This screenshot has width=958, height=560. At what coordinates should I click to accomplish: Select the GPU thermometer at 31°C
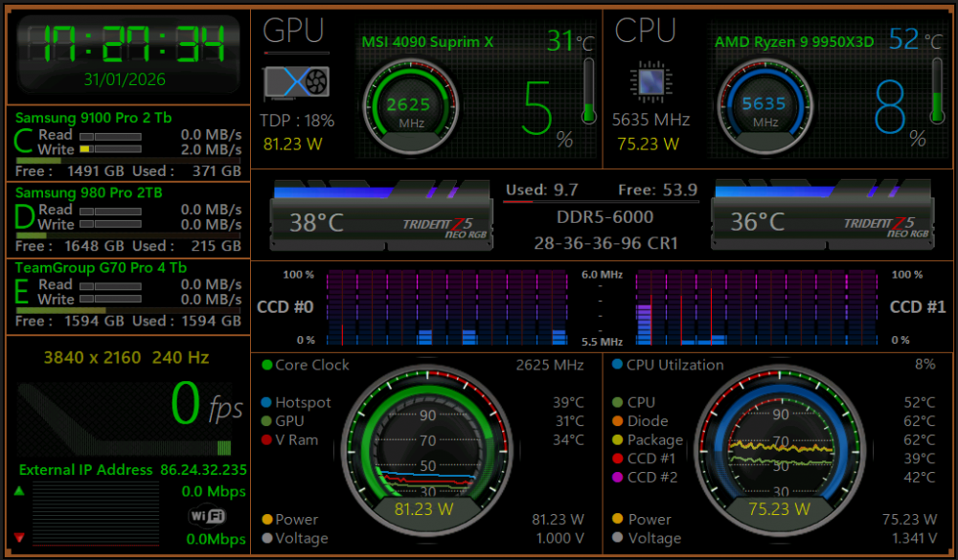(x=588, y=91)
